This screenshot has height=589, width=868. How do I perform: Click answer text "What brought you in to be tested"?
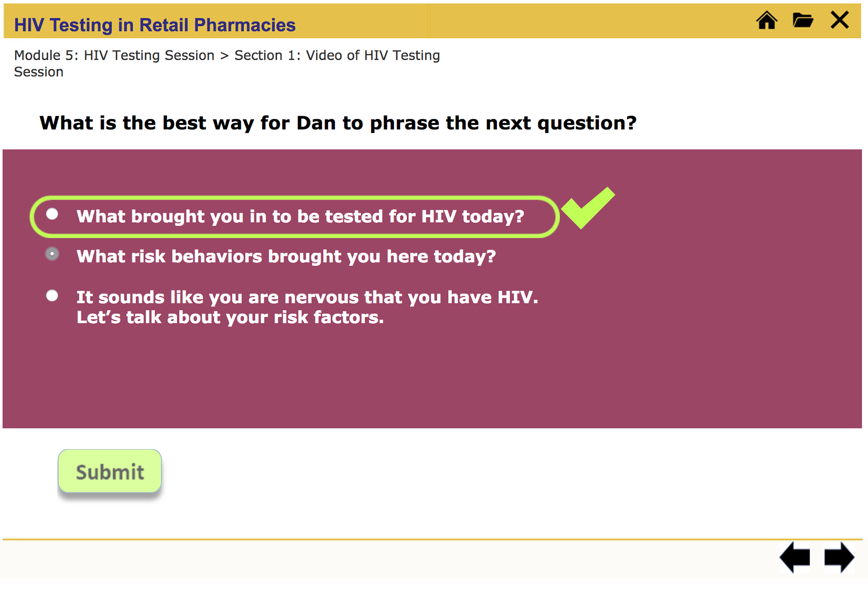[300, 217]
